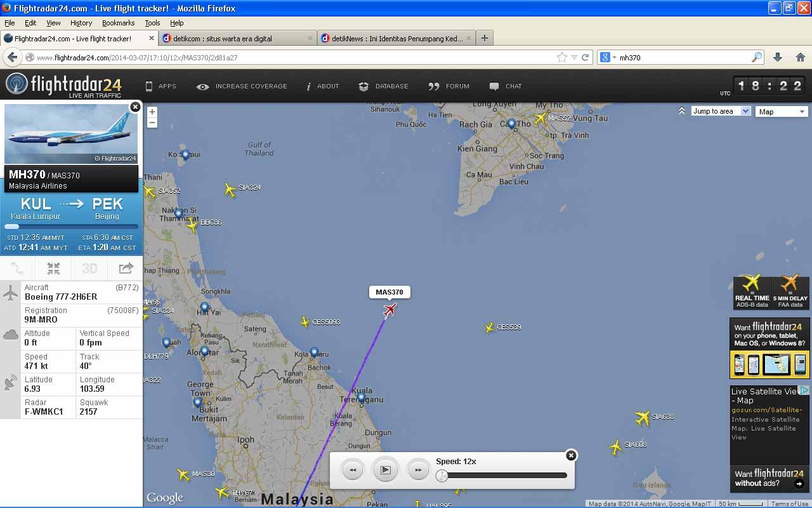Switch to detikcom situs warta tab
Image resolution: width=812 pixels, height=508 pixels.
click(x=237, y=38)
